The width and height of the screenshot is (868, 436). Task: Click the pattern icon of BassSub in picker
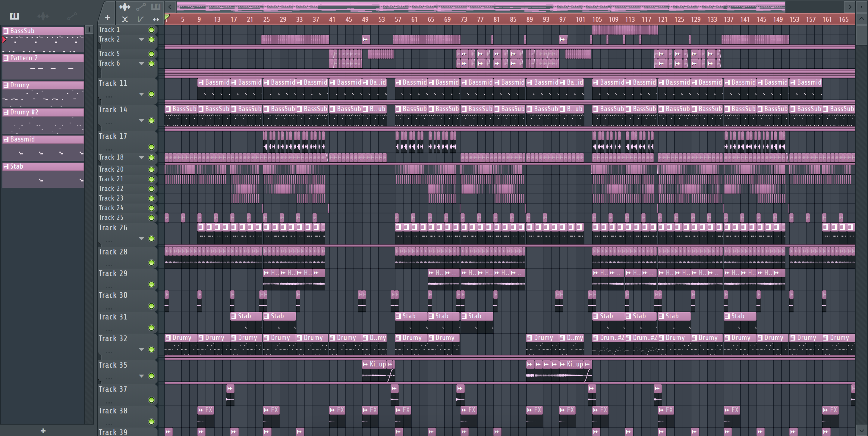click(6, 31)
